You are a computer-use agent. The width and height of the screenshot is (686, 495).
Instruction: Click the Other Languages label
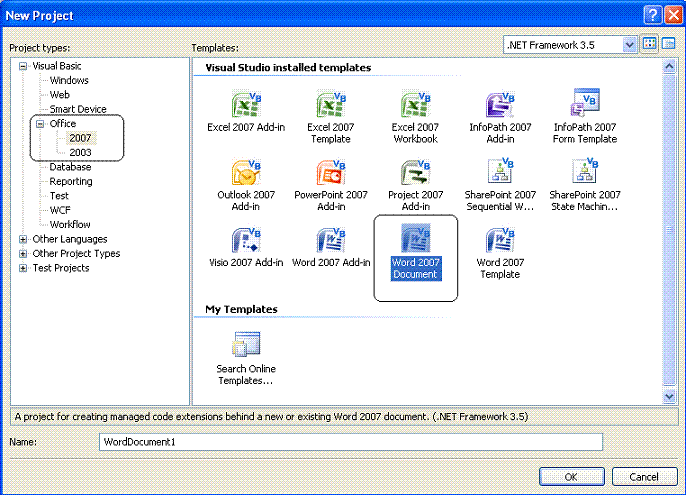coord(70,239)
